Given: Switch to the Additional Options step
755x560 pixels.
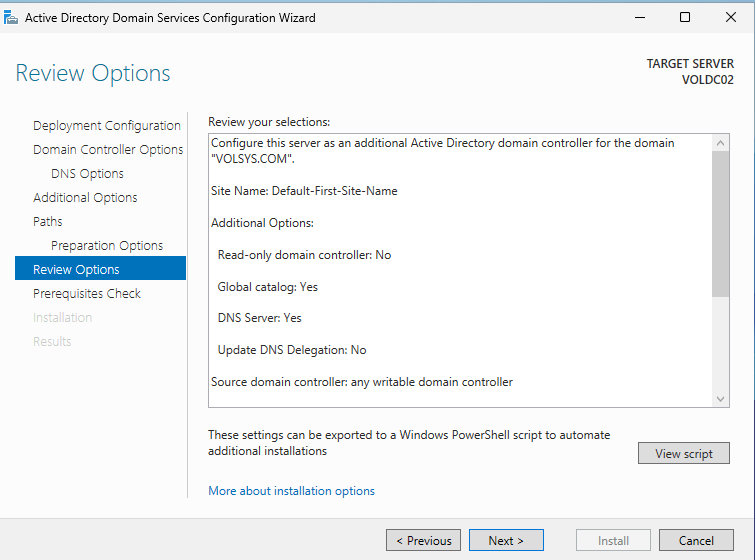Looking at the screenshot, I should (85, 197).
